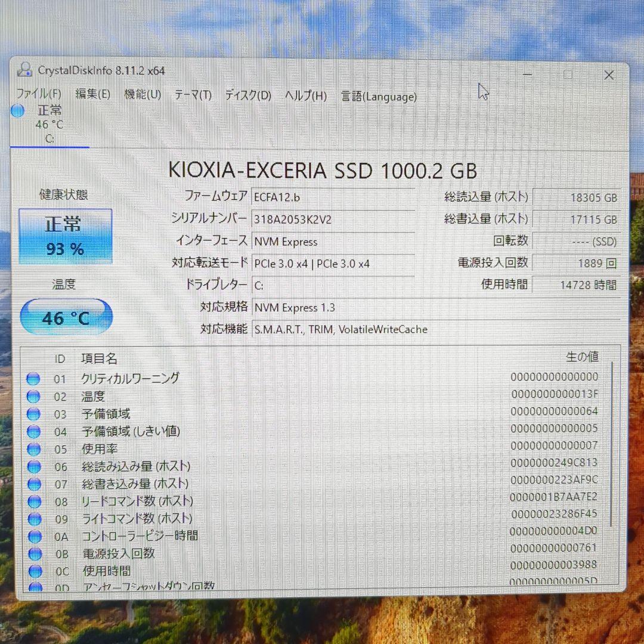Select the C: drive health indicator circle

point(17,111)
